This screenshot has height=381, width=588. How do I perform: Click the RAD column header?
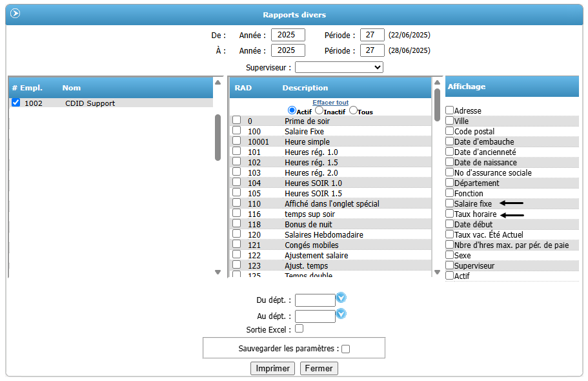[x=243, y=88]
